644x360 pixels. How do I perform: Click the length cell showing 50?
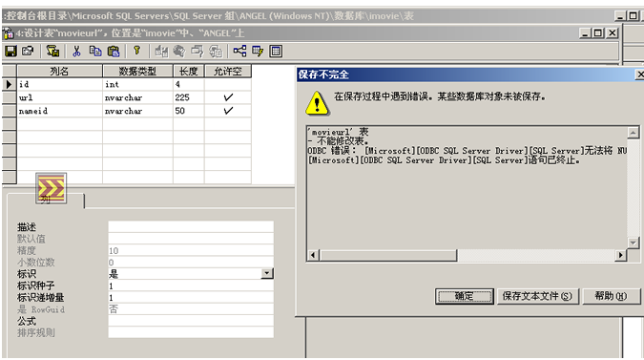[189, 111]
